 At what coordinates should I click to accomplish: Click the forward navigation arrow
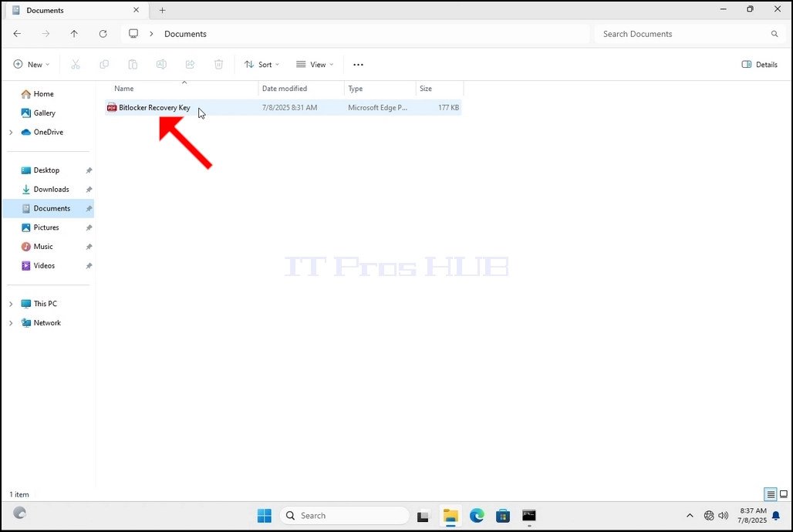[x=46, y=34]
